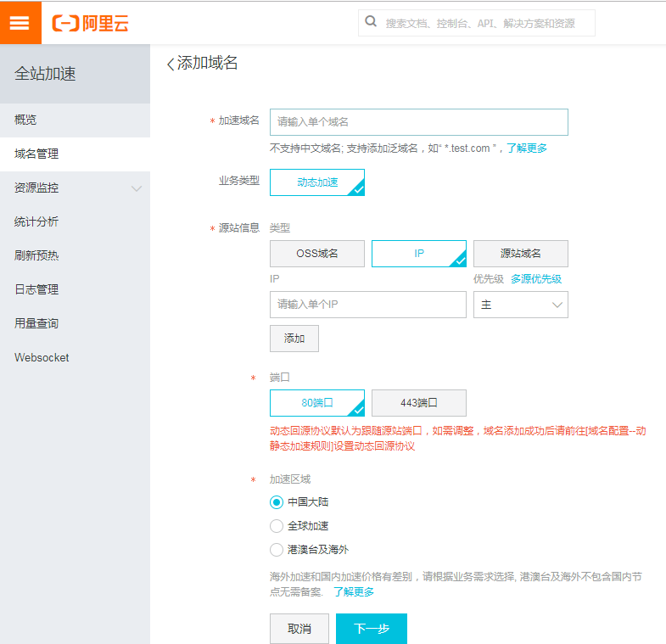Open 刷新预热 in the sidebar

pyautogui.click(x=37, y=255)
